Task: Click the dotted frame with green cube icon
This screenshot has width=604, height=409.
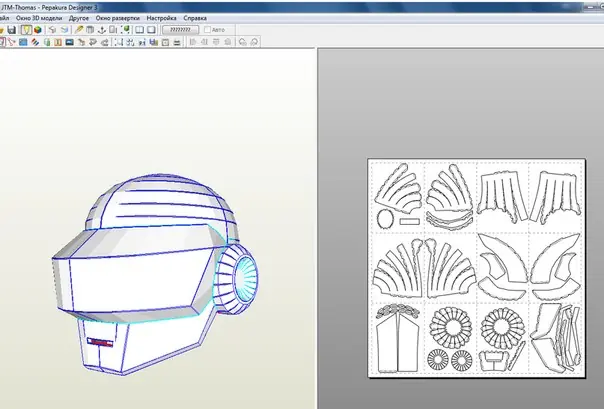Action: [x=126, y=30]
